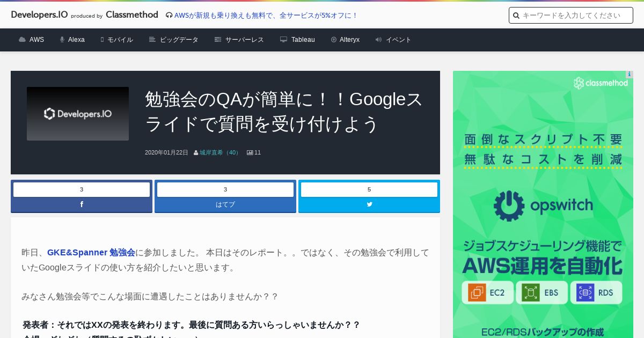Screen dimensions: 644x338
Task: Click the circle icon next to Alteryx
Action: point(334,40)
